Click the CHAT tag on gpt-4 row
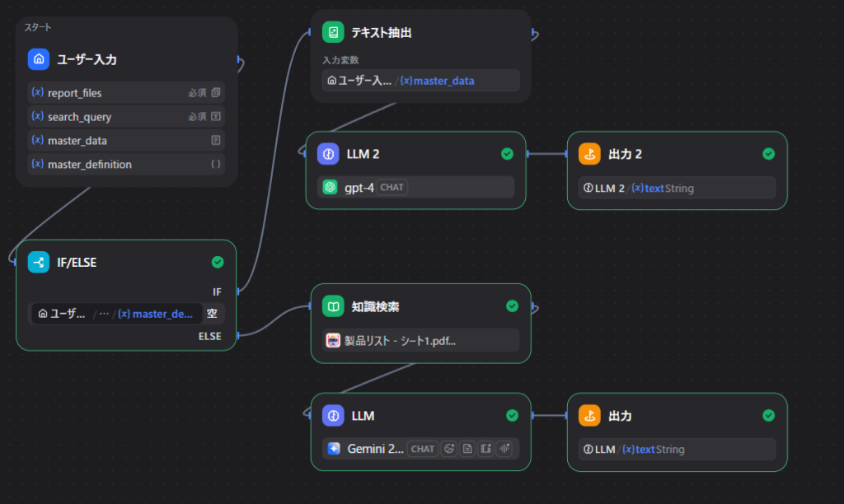Image resolution: width=844 pixels, height=504 pixels. [x=392, y=187]
